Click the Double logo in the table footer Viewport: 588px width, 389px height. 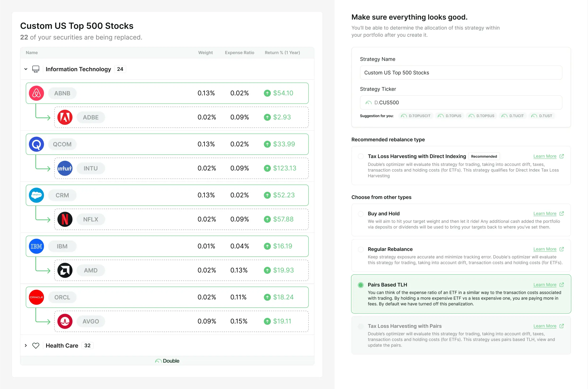167,361
